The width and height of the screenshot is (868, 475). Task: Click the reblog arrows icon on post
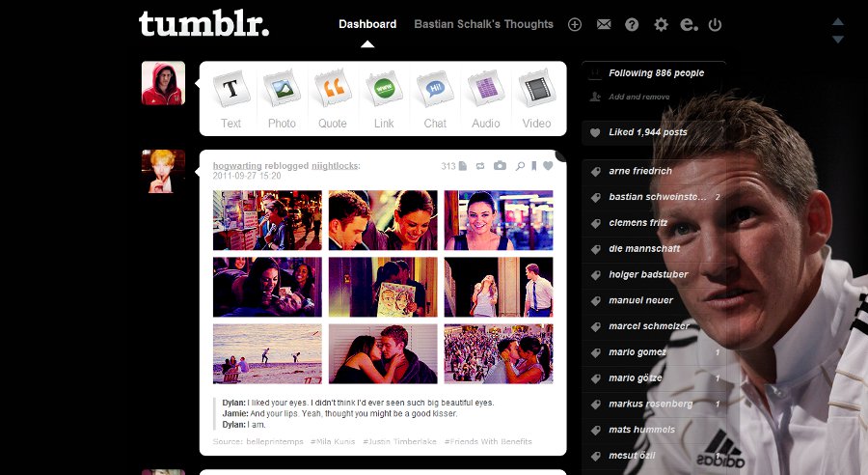click(480, 166)
